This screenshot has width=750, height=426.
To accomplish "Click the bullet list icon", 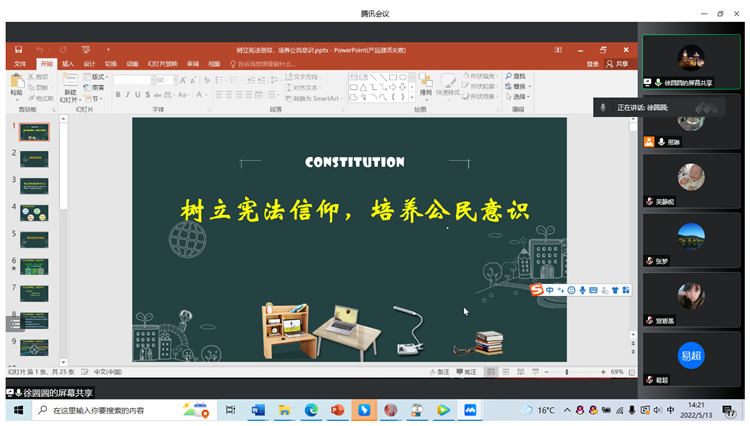I will pyautogui.click(x=221, y=80).
